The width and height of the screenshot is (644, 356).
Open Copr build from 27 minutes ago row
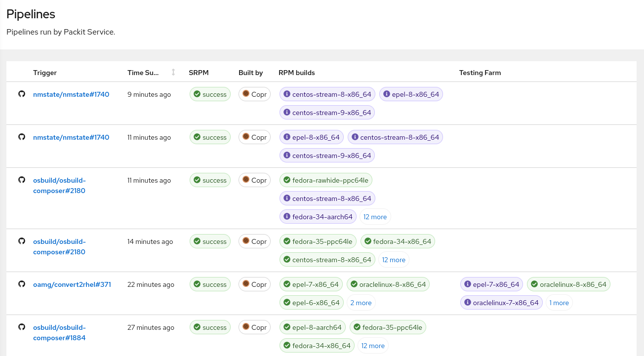pyautogui.click(x=254, y=327)
